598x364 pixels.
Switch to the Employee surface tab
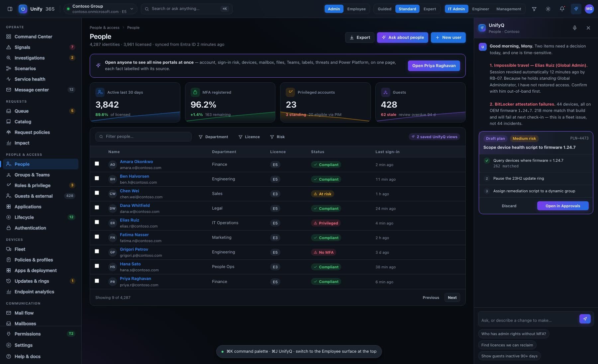pos(356,9)
